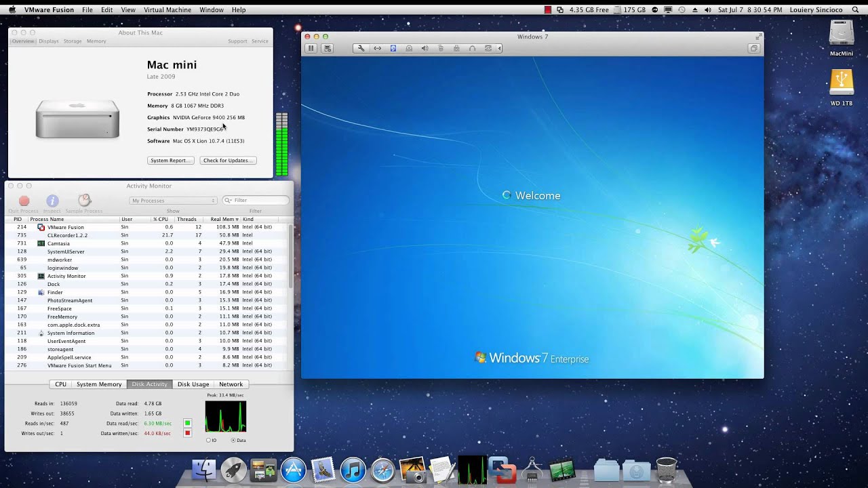Select the IO radio button under the disk graph
The height and width of the screenshot is (488, 868).
[x=208, y=441]
